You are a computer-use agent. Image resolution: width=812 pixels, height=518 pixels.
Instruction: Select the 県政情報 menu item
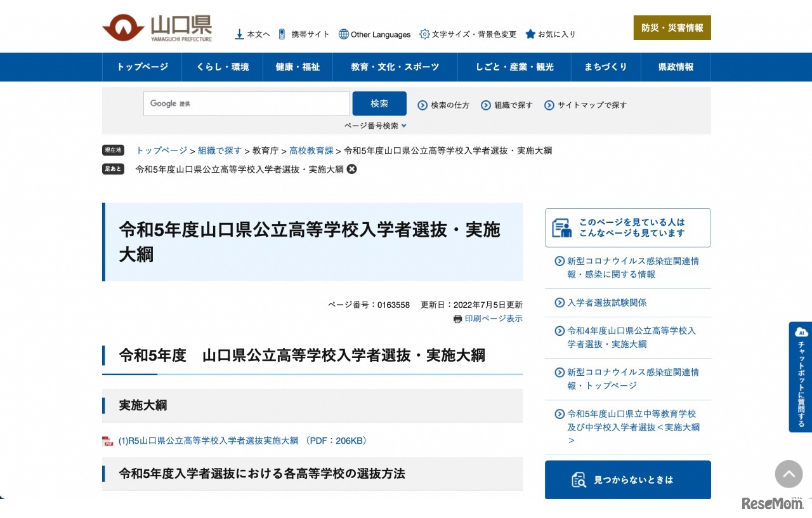(x=676, y=67)
